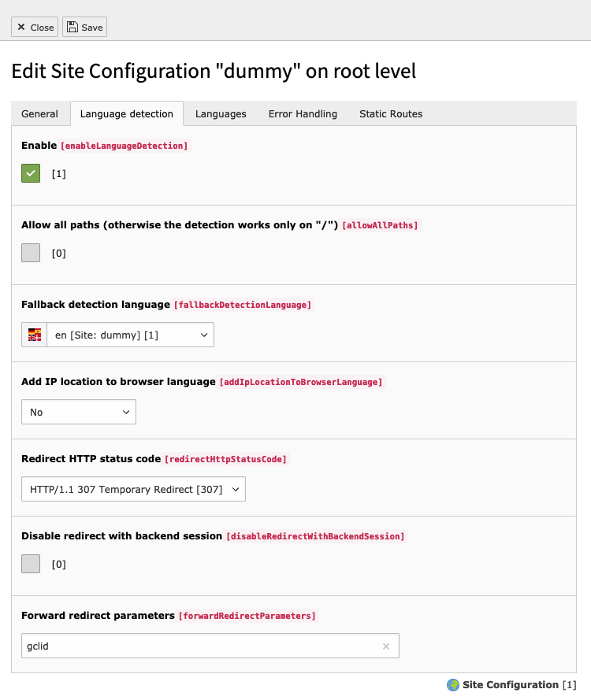Switch to the General tab
591x700 pixels.
[x=39, y=114]
